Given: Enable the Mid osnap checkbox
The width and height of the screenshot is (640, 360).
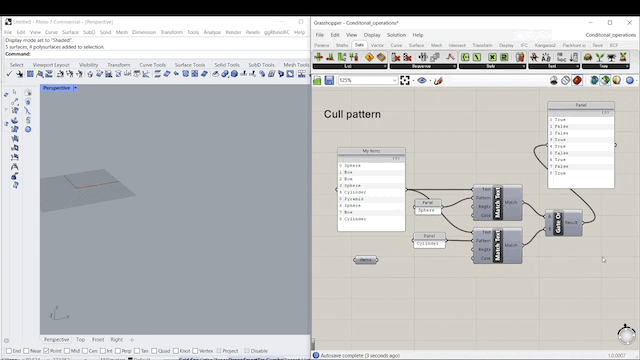Looking at the screenshot, I should pyautogui.click(x=67, y=351).
